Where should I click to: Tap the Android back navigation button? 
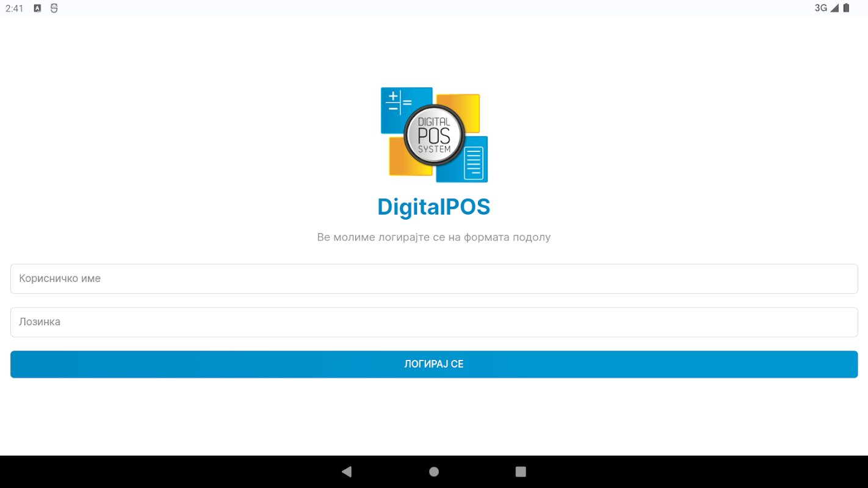tap(347, 472)
